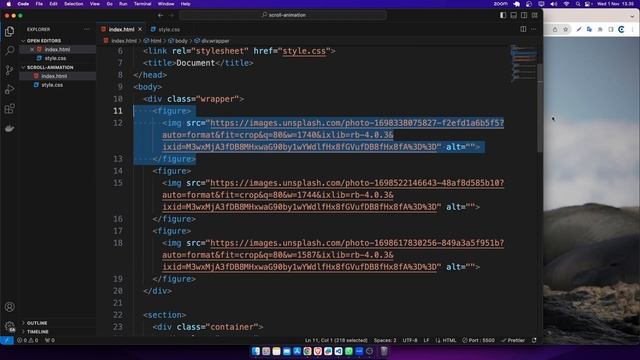Open the Terminal menu
The width and height of the screenshot is (640, 360).
click(142, 4)
